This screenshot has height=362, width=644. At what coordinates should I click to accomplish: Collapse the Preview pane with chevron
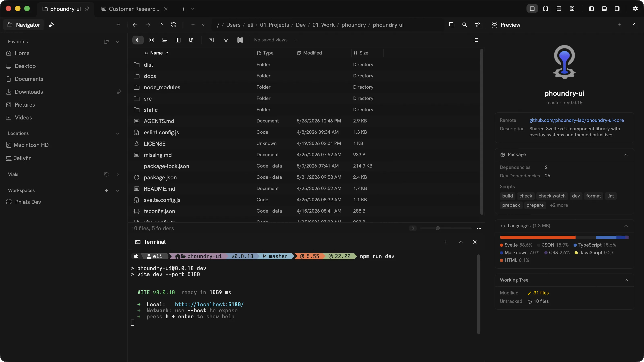pyautogui.click(x=634, y=25)
